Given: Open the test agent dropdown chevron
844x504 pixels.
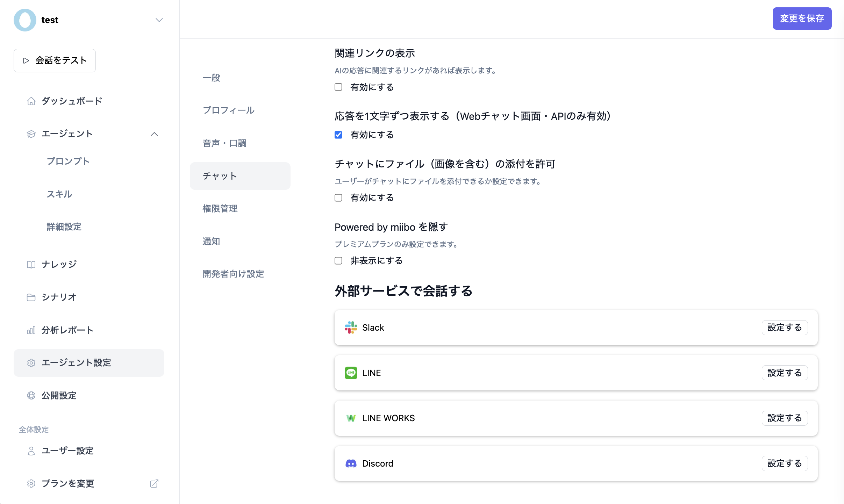Looking at the screenshot, I should 159,20.
